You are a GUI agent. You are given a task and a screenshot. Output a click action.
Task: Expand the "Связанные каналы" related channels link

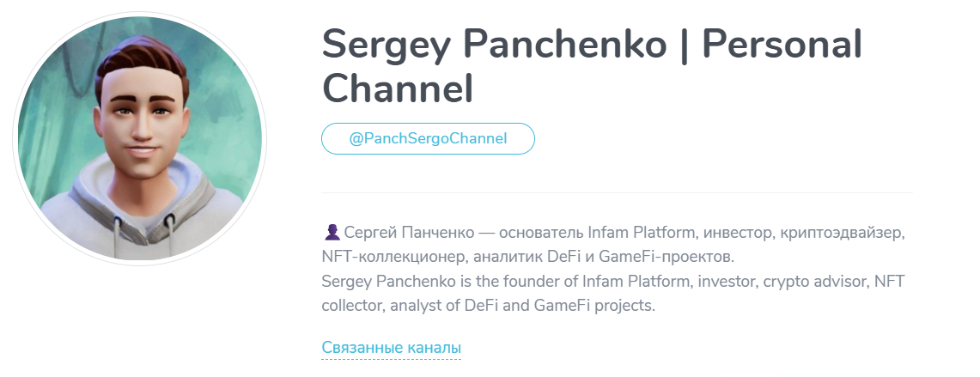pos(391,348)
